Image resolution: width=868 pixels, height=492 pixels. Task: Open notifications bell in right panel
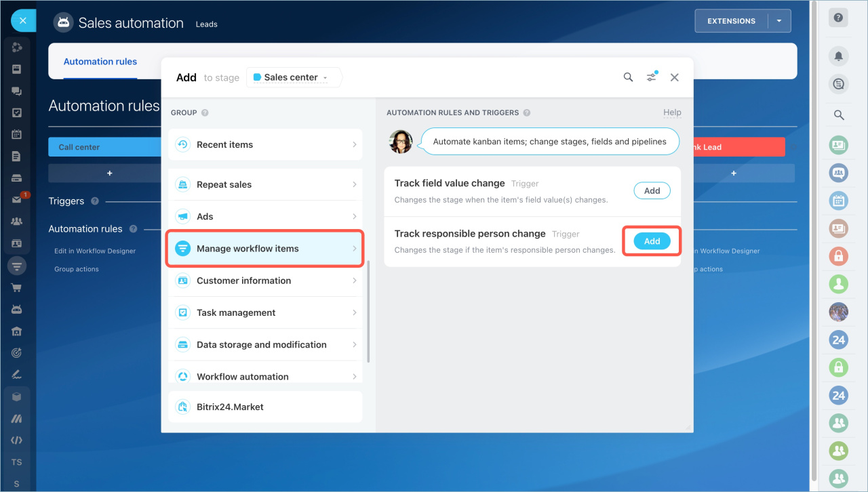tap(839, 56)
